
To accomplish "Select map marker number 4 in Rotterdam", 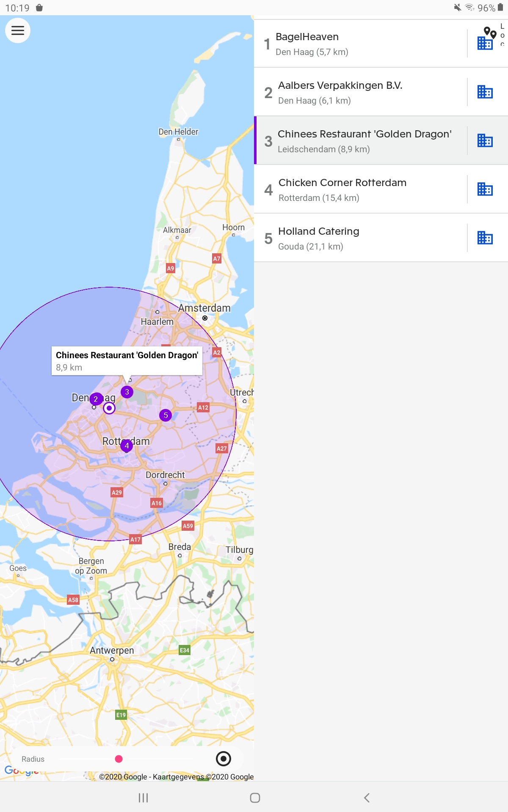I will click(127, 445).
